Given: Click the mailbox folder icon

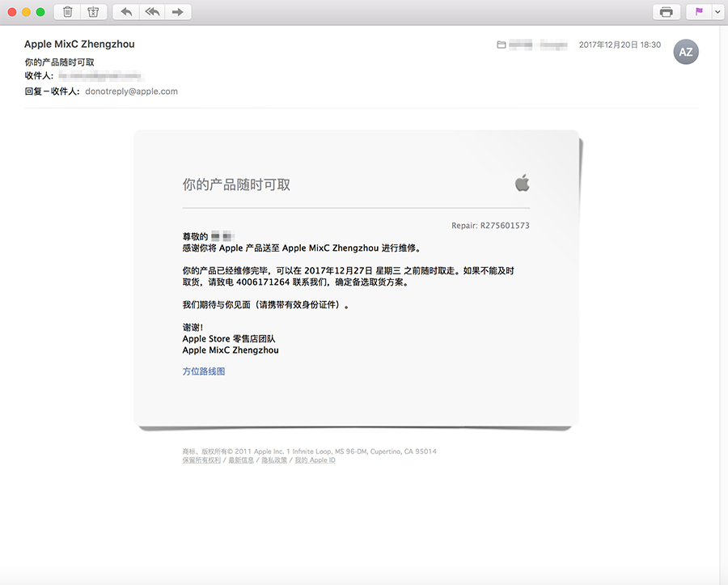Looking at the screenshot, I should (x=502, y=45).
